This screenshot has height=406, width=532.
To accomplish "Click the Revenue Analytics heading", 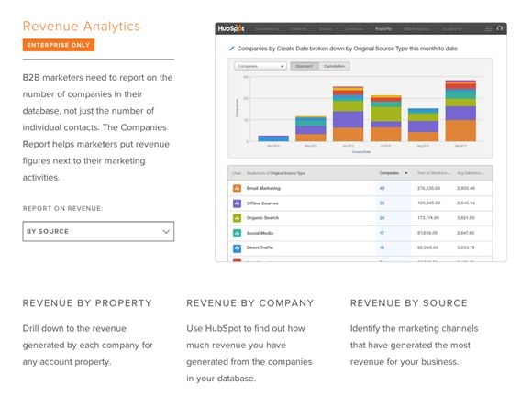I will pyautogui.click(x=82, y=27).
